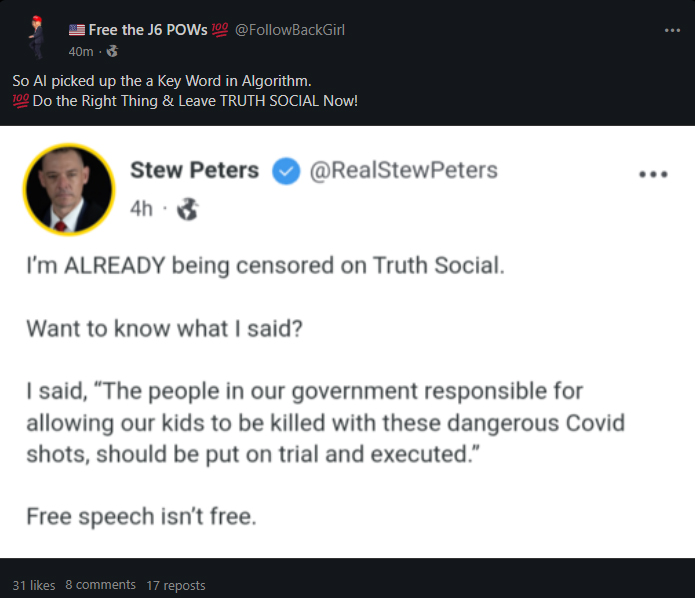This screenshot has width=695, height=598.
Task: Click the blue verified checkmark badge
Action: coord(286,172)
